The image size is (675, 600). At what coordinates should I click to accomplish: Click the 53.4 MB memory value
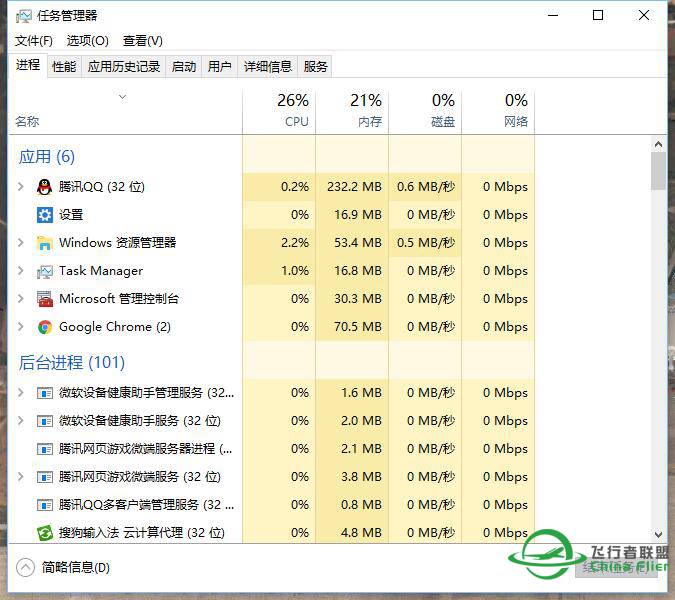[358, 243]
